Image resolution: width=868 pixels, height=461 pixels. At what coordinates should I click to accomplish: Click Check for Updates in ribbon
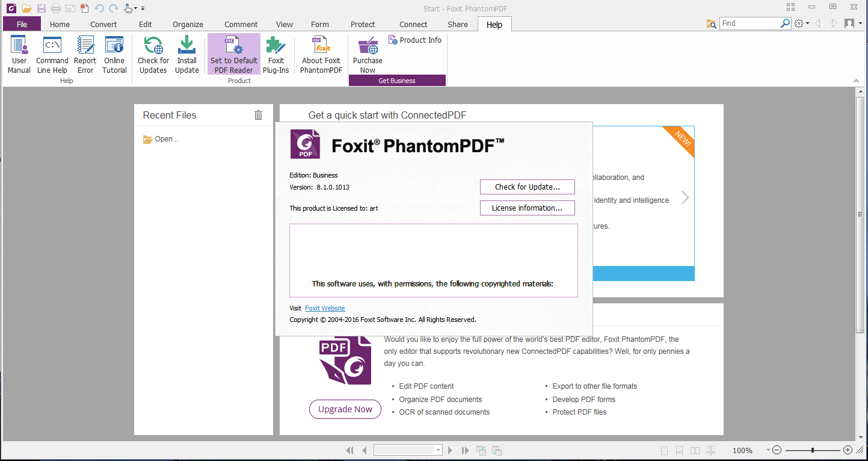pos(153,54)
